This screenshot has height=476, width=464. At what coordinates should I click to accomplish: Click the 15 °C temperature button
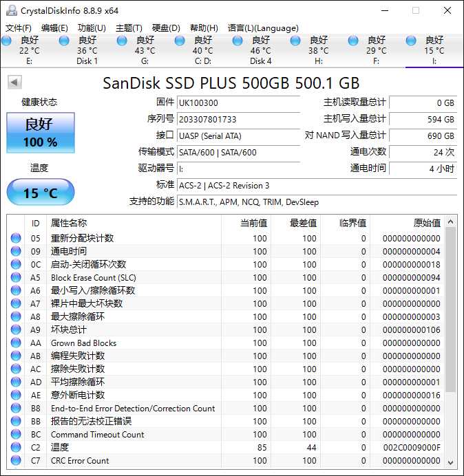(41, 193)
